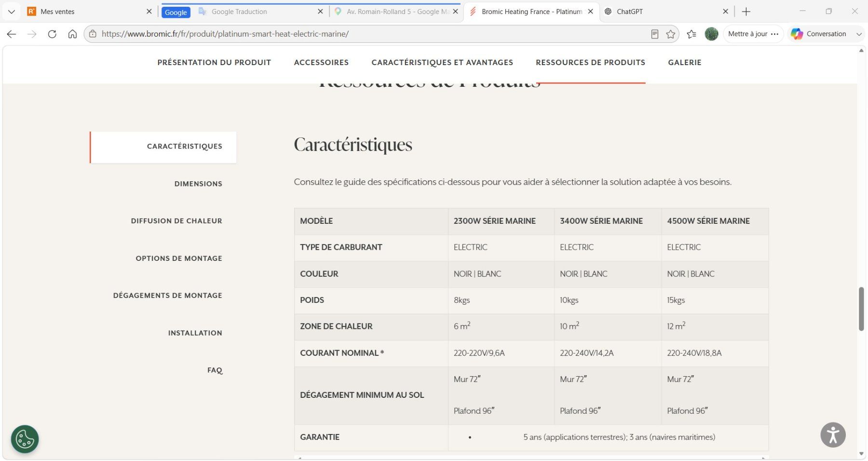Select Dimensions in the side menu
Viewport: 868px width, 461px height.
pyautogui.click(x=198, y=184)
